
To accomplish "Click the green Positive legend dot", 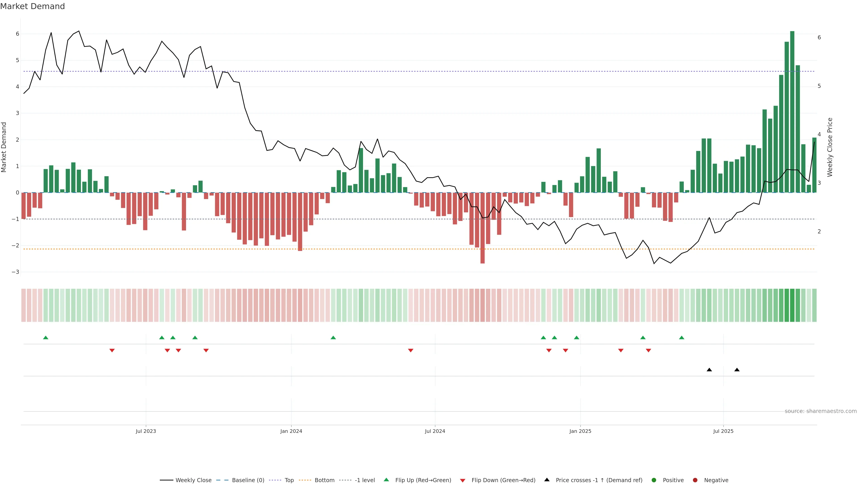I will 654,480.
